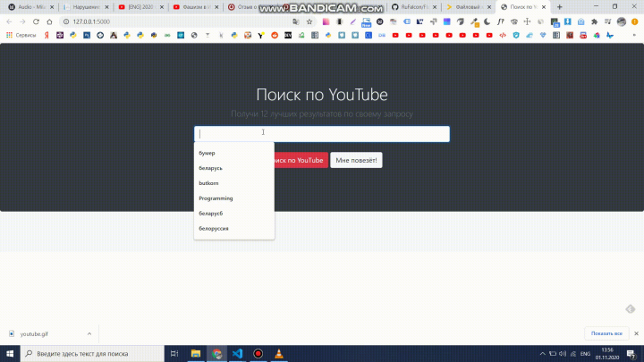Close the downloads bar

point(636,333)
